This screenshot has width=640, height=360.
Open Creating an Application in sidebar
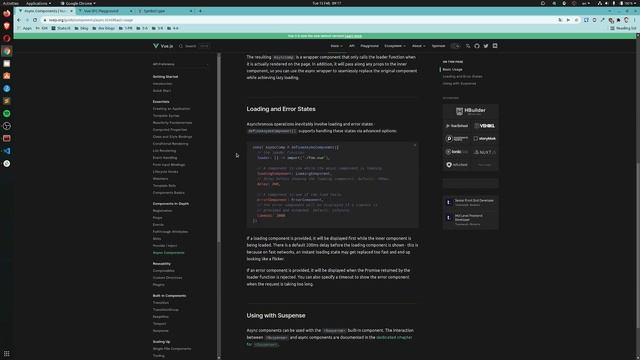tap(171, 109)
